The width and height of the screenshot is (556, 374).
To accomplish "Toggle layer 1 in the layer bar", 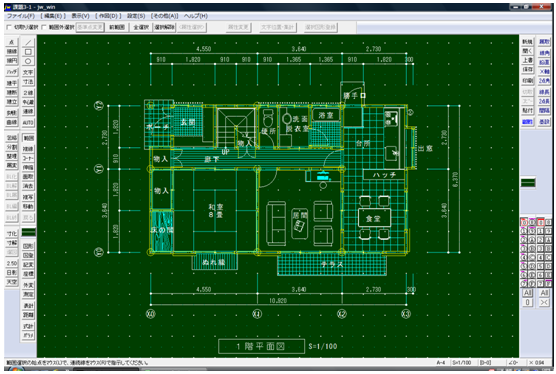I will click(x=524, y=231).
